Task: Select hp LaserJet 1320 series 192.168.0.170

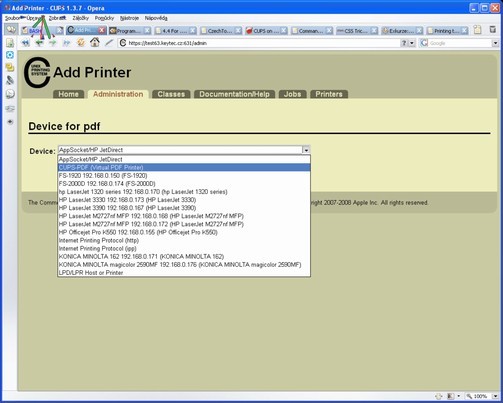Action: tap(184, 192)
